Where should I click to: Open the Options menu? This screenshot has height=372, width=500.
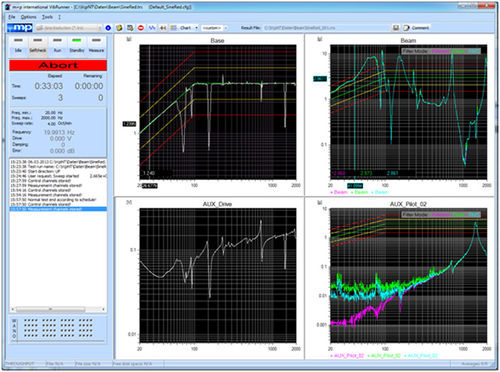tap(28, 17)
